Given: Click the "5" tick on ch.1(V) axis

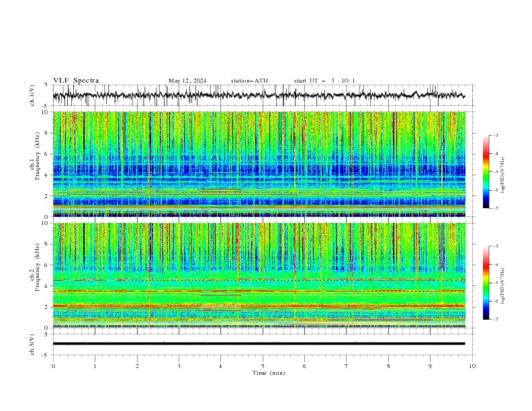Looking at the screenshot, I should tap(46, 85).
